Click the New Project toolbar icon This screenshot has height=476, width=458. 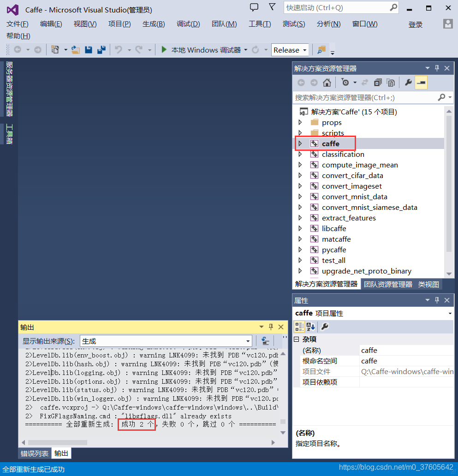[55, 49]
